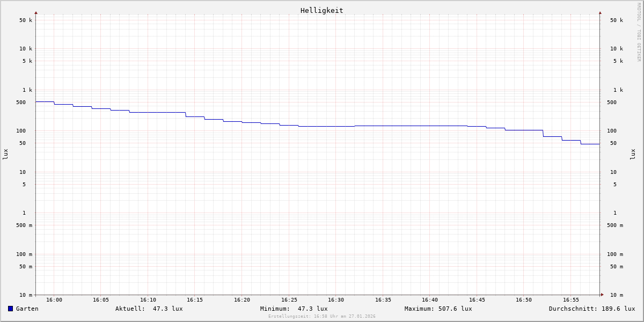Click the 16:00 time axis label
The width and height of the screenshot is (644, 322).
pyautogui.click(x=54, y=300)
